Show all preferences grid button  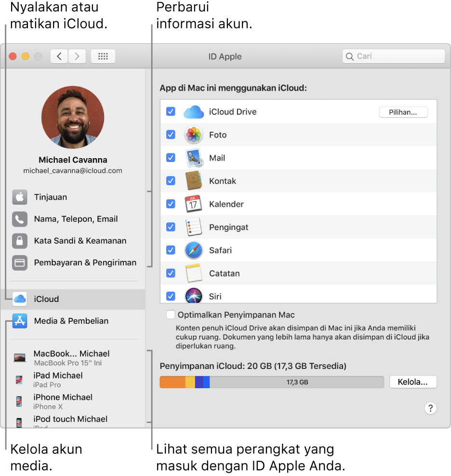[103, 56]
